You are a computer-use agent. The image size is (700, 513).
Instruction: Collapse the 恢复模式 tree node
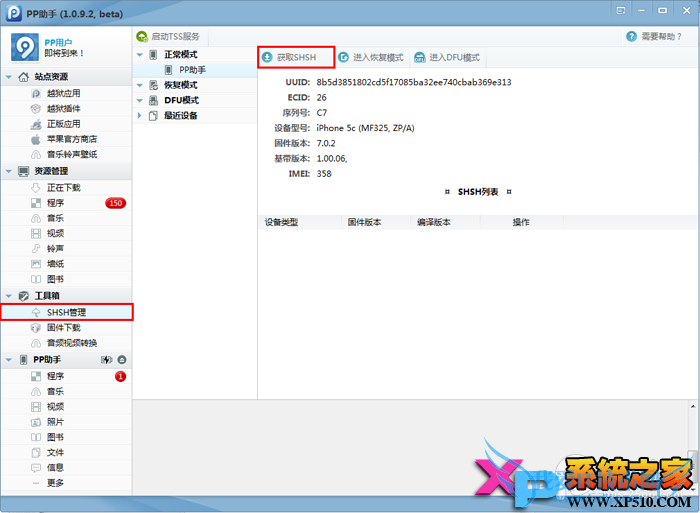tap(140, 85)
